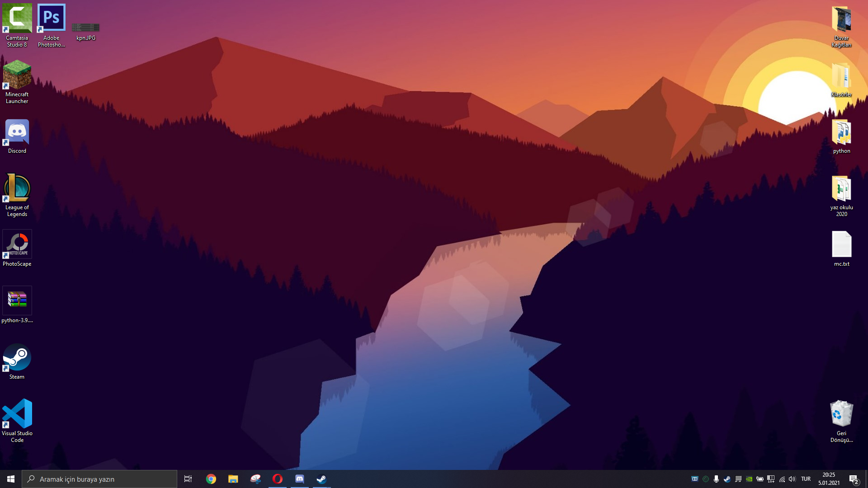Image resolution: width=868 pixels, height=488 pixels.
Task: Select the PhotoScape desktop shortcut
Action: [x=17, y=248]
